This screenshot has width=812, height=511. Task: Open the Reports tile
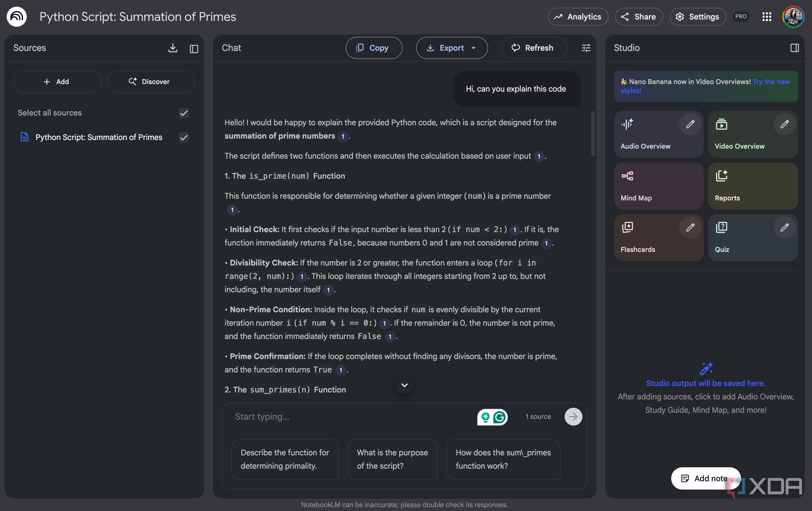753,186
